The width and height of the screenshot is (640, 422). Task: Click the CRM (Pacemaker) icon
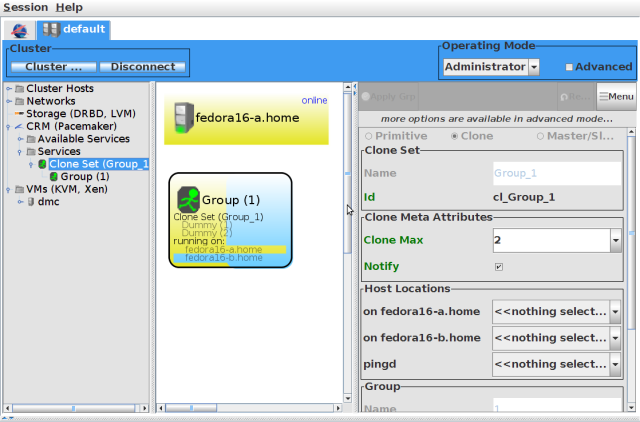(x=19, y=126)
